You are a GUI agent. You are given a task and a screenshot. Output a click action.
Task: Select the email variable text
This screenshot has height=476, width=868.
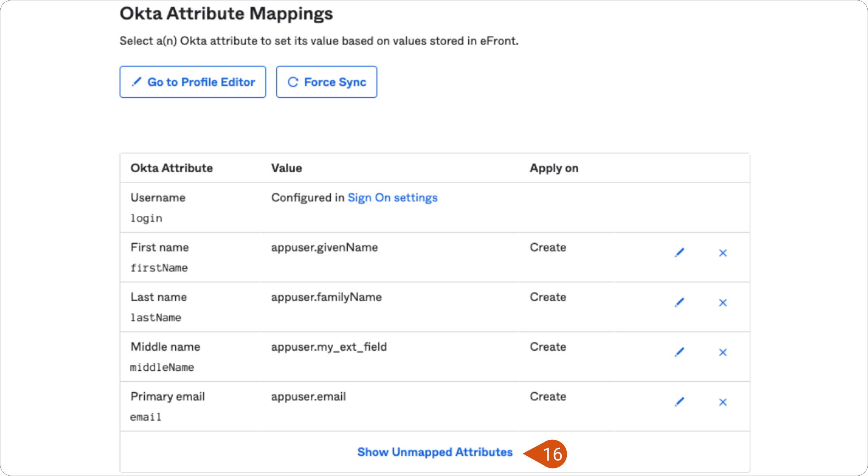[x=146, y=417]
